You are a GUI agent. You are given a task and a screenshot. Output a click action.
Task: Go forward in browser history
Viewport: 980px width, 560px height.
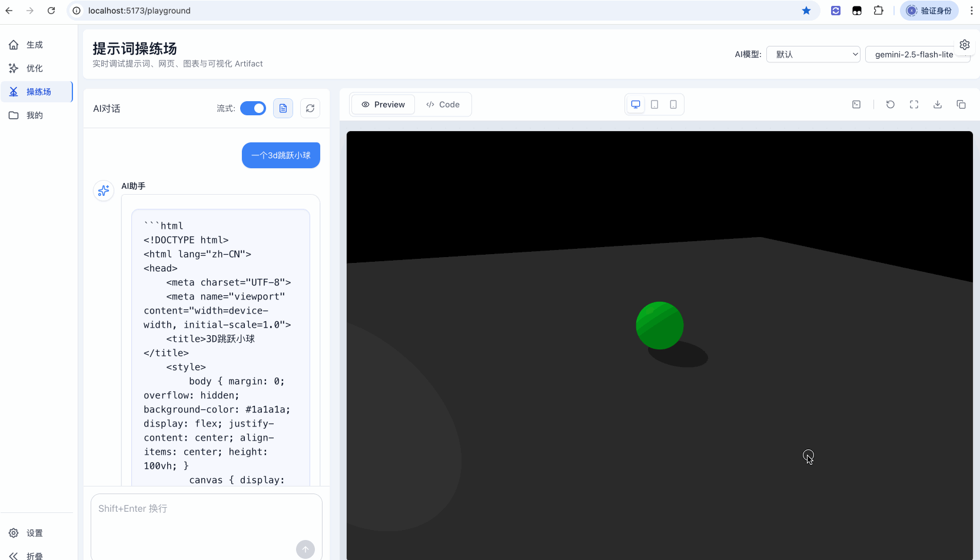(x=30, y=11)
